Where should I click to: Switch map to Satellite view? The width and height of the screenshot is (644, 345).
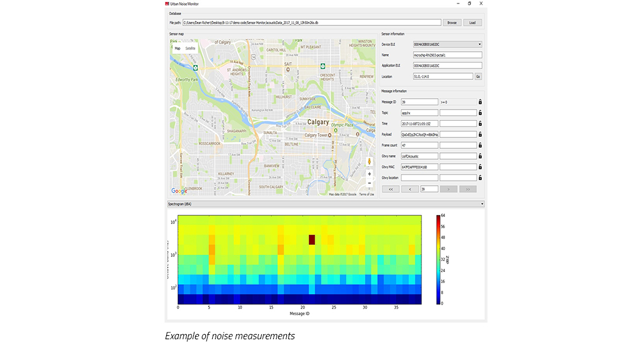190,48
